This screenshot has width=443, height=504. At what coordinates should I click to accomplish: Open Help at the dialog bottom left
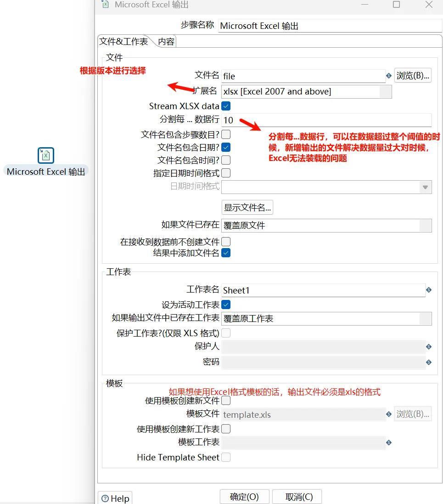point(115,498)
